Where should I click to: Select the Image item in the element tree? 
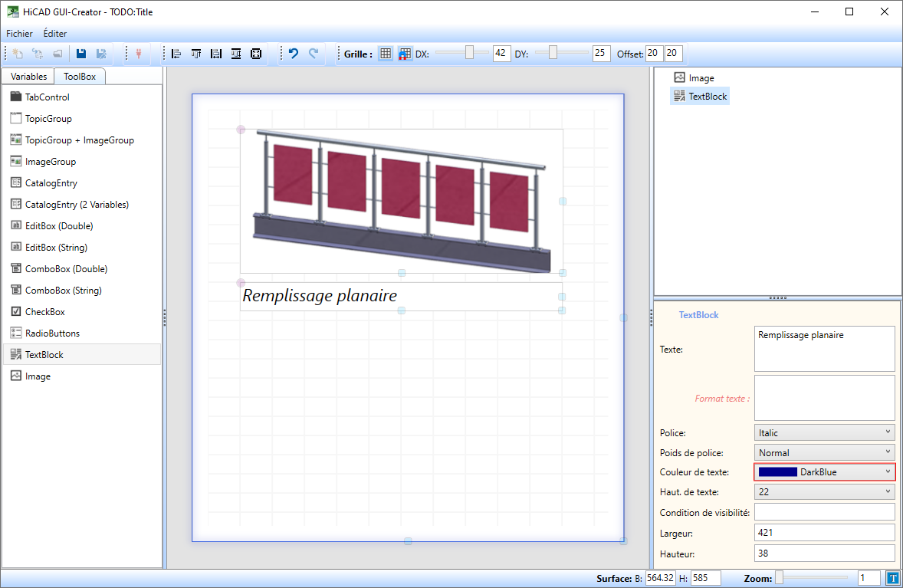point(701,78)
